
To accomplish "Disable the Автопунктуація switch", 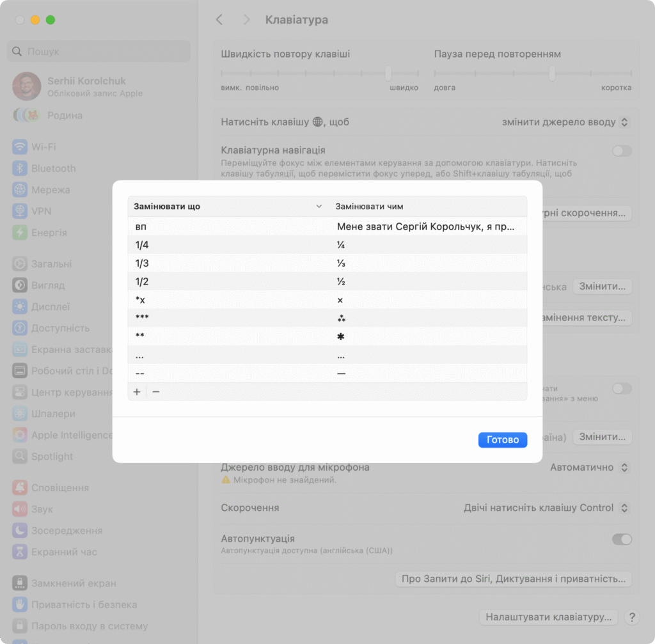I will pyautogui.click(x=621, y=539).
